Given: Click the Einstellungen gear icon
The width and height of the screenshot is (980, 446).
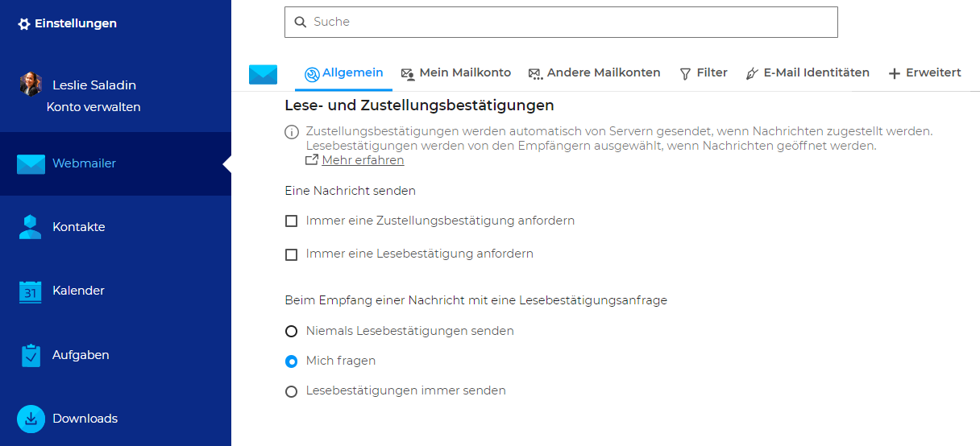Looking at the screenshot, I should 24,24.
